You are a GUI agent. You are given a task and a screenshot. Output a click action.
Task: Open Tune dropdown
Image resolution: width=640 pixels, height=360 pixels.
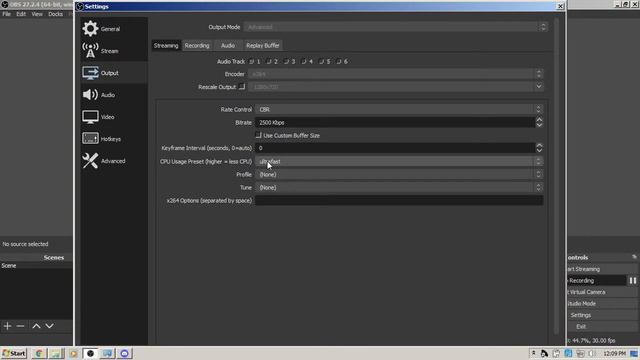pyautogui.click(x=399, y=187)
